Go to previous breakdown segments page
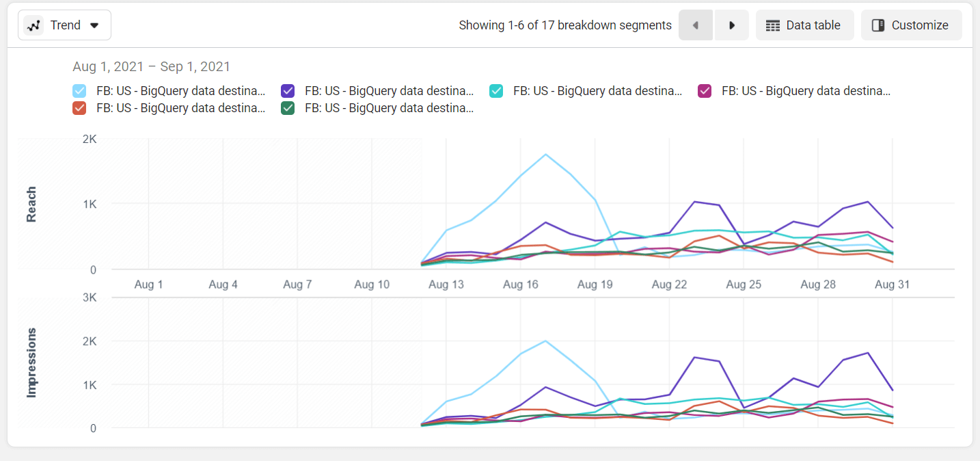The height and width of the screenshot is (461, 980). (696, 25)
